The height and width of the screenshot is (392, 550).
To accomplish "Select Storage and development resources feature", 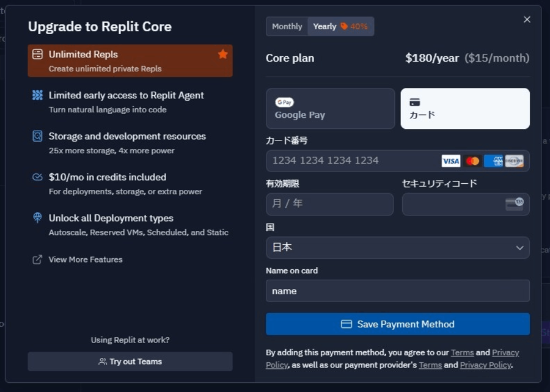I will pyautogui.click(x=130, y=143).
